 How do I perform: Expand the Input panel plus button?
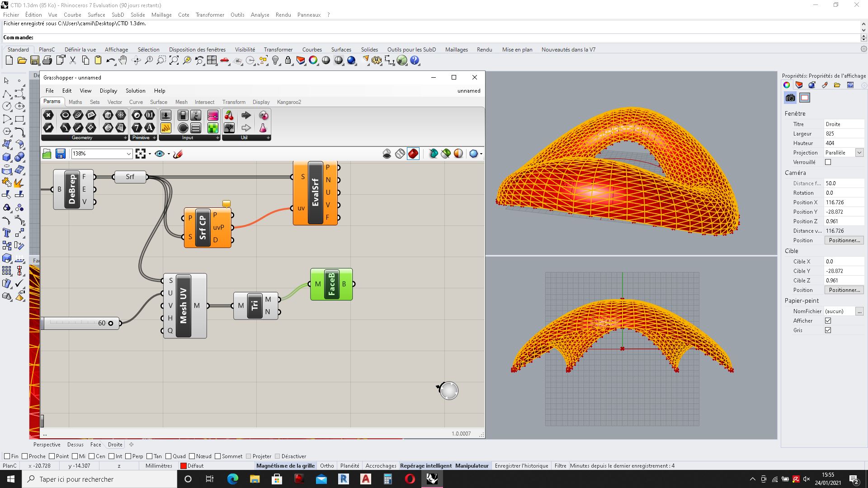click(217, 138)
